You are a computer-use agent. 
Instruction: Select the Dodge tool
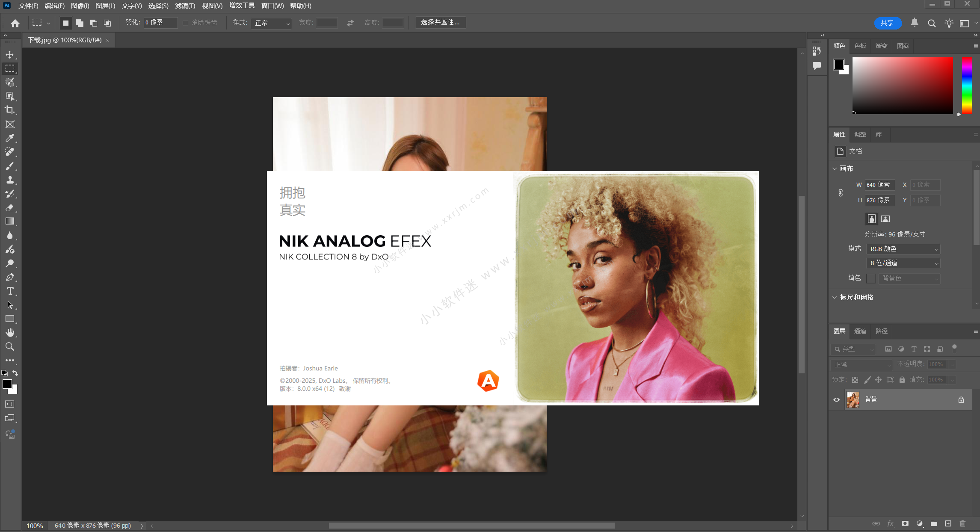[10, 263]
